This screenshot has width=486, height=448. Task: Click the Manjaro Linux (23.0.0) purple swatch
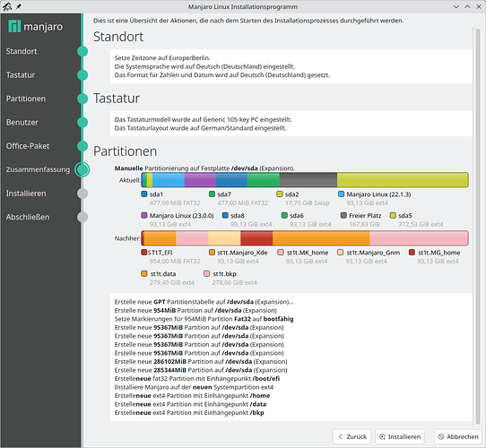pyautogui.click(x=143, y=215)
